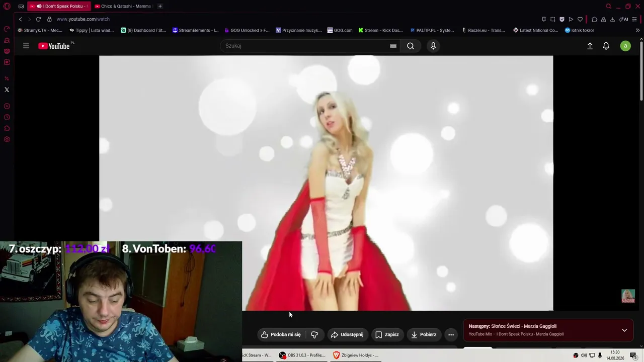This screenshot has width=644, height=362.
Task: Open the PALTIP.PL bookmark
Action: click(x=432, y=30)
